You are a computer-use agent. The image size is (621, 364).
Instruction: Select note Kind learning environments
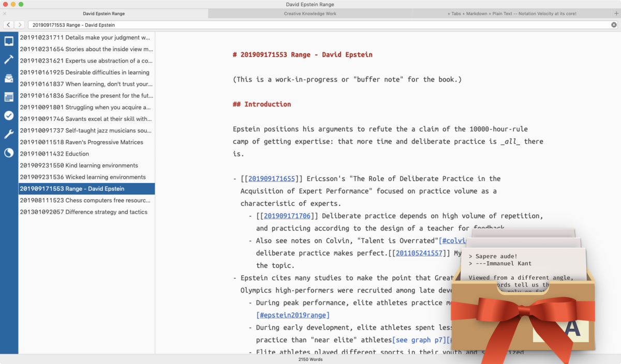pyautogui.click(x=86, y=165)
